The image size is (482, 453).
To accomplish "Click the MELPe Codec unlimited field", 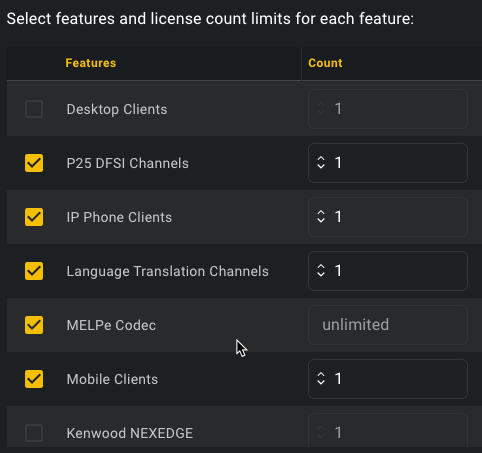I will point(388,325).
